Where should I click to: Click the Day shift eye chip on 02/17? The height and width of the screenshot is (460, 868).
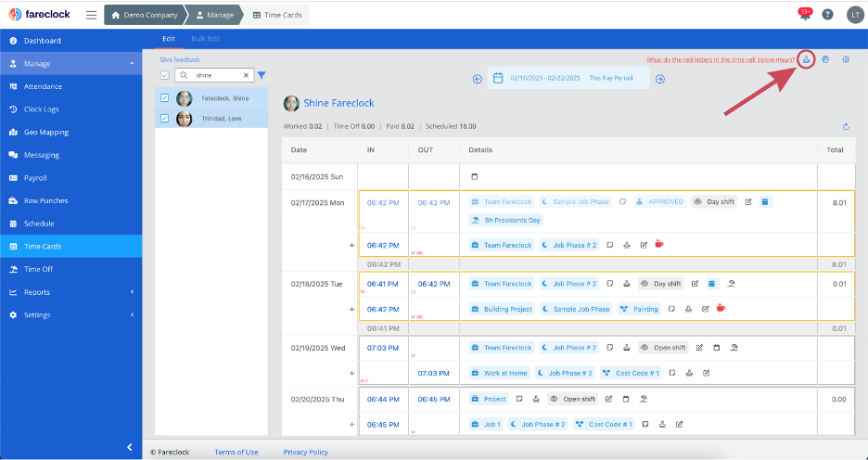tap(714, 201)
